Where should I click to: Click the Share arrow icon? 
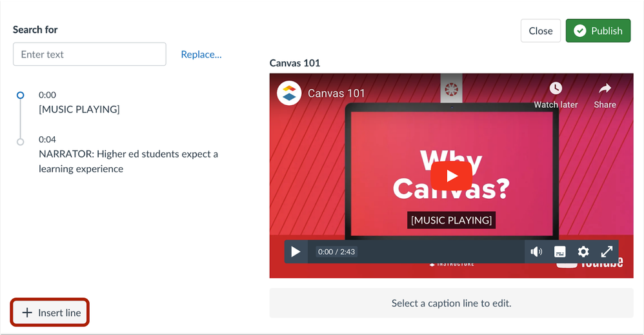[605, 88]
